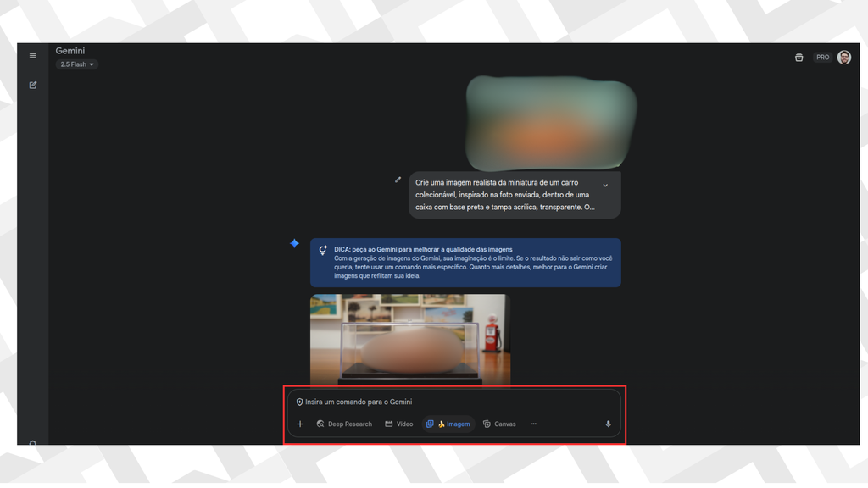This screenshot has width=868, height=488.
Task: Click the Gemini title text
Action: (x=70, y=51)
